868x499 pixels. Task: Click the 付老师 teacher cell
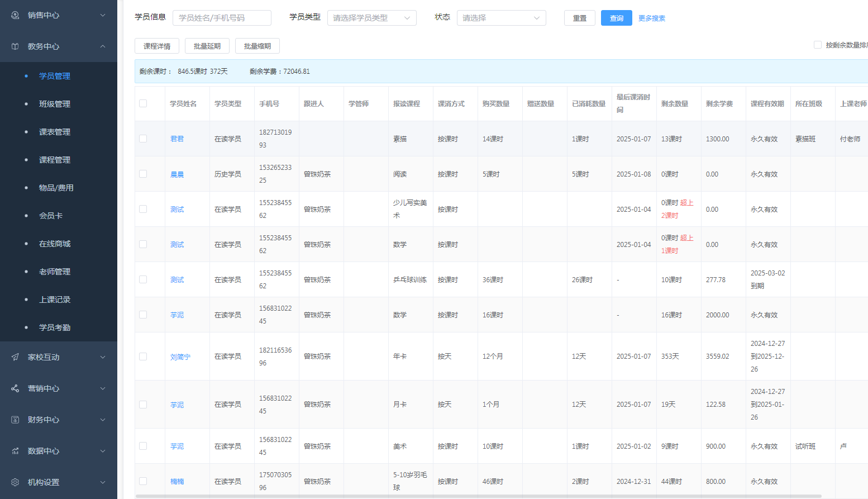pos(850,139)
